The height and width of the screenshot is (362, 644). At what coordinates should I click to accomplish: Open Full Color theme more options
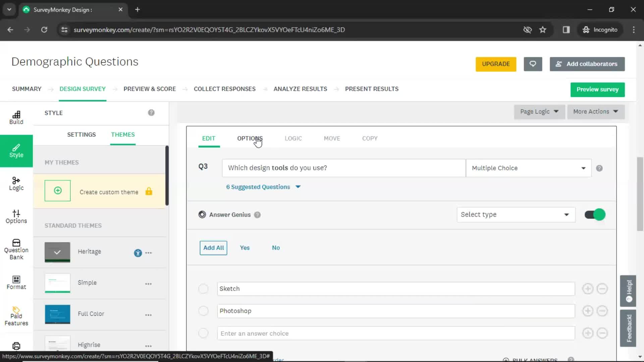click(149, 315)
